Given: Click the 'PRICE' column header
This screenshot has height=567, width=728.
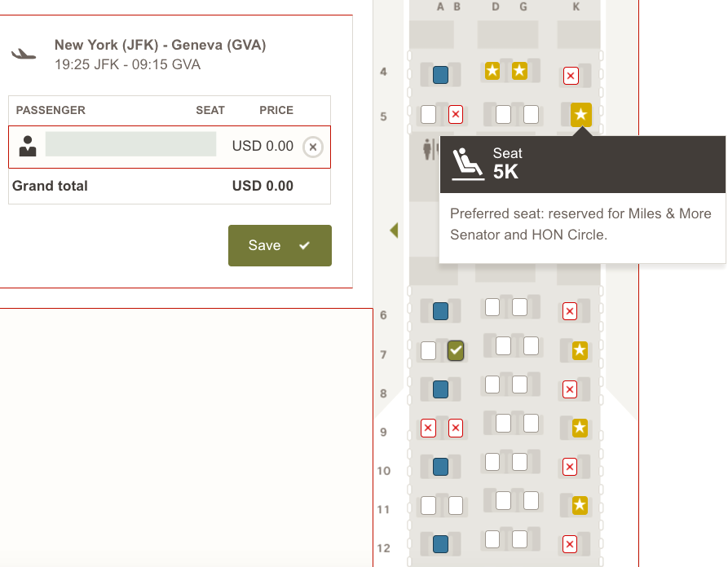Looking at the screenshot, I should click(276, 111).
